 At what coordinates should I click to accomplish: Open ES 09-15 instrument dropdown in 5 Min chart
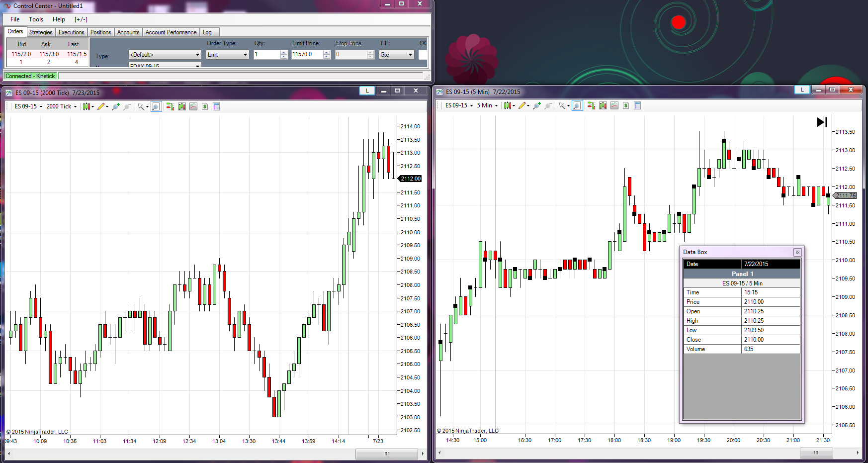[459, 105]
